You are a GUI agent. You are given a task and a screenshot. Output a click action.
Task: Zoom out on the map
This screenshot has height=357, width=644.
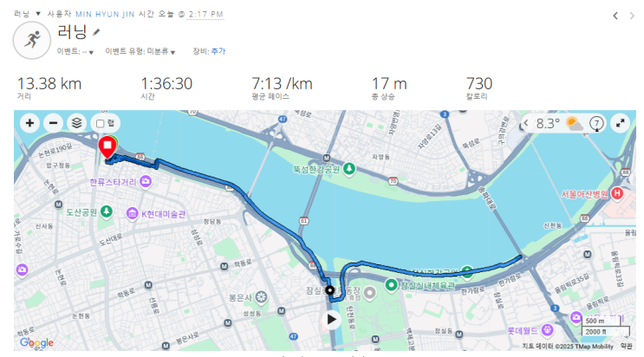tap(53, 123)
